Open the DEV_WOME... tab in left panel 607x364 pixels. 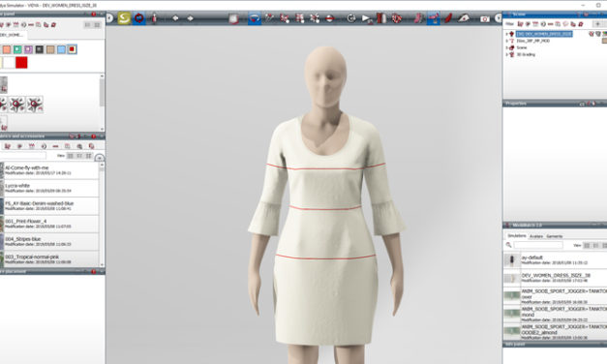click(12, 35)
